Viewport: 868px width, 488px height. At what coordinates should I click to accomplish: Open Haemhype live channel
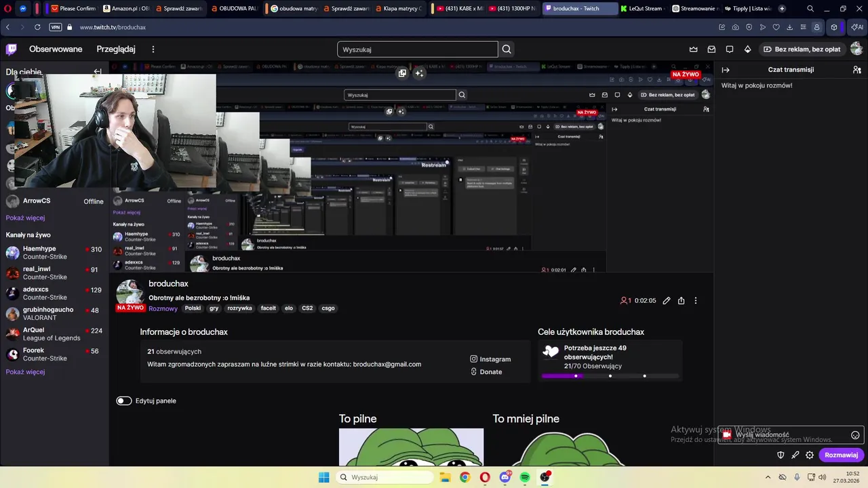54,253
